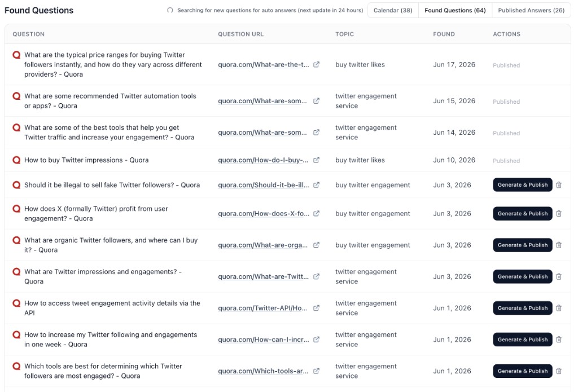Viewport: 578px width, 392px height.
Task: Open external link icon for increase following question
Action: 316,340
